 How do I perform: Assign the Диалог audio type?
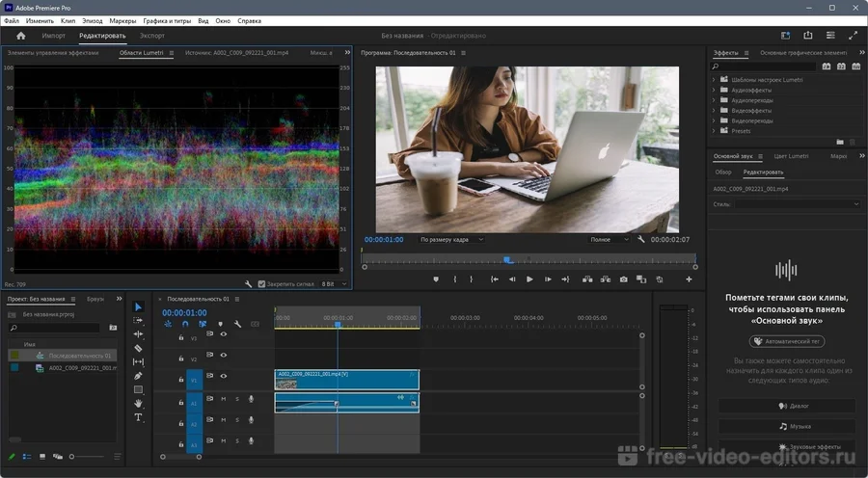coord(787,406)
